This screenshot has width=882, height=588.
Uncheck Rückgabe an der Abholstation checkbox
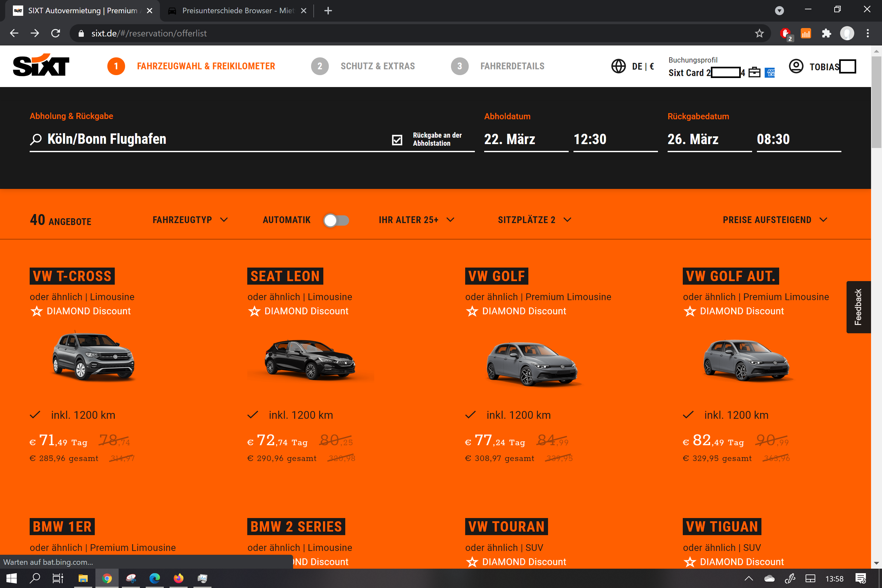(x=397, y=140)
